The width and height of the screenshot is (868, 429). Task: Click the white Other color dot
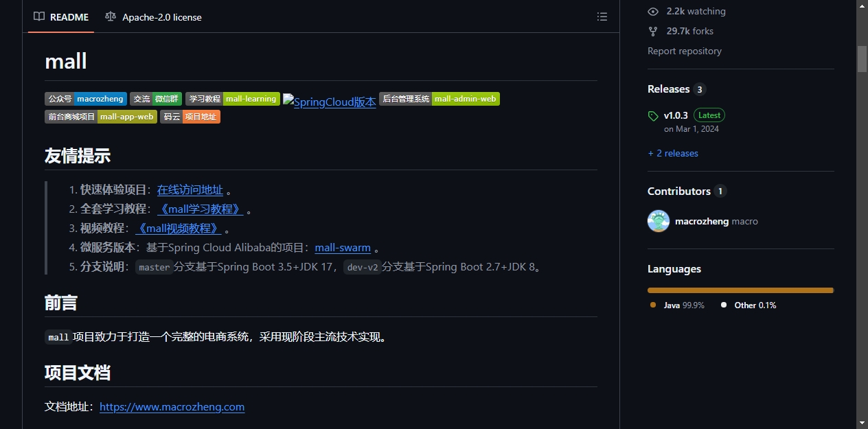pos(724,305)
